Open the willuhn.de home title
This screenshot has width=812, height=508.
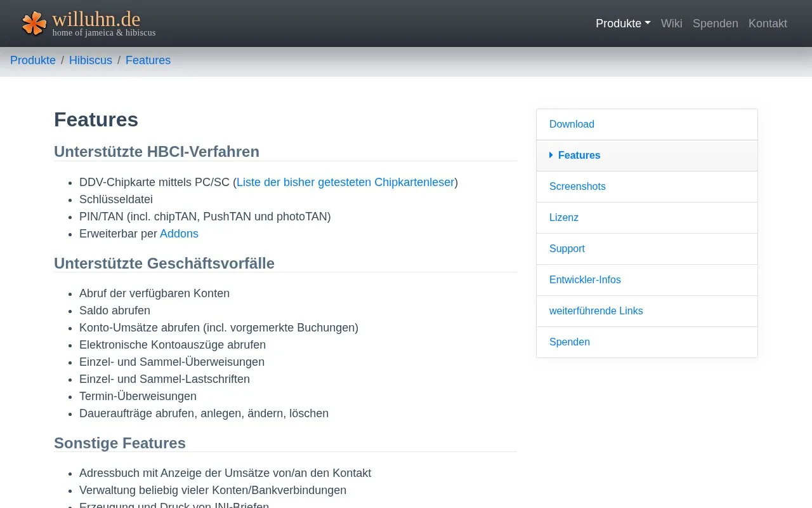[x=96, y=19]
